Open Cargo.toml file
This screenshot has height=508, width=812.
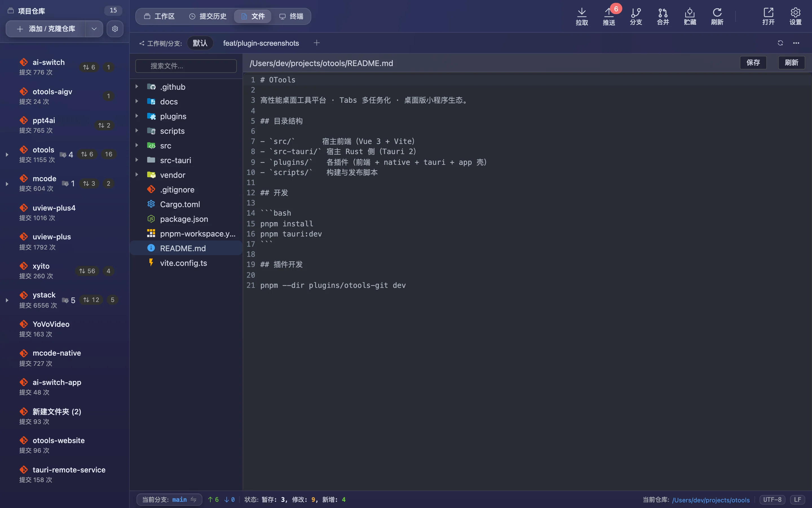(x=186, y=204)
